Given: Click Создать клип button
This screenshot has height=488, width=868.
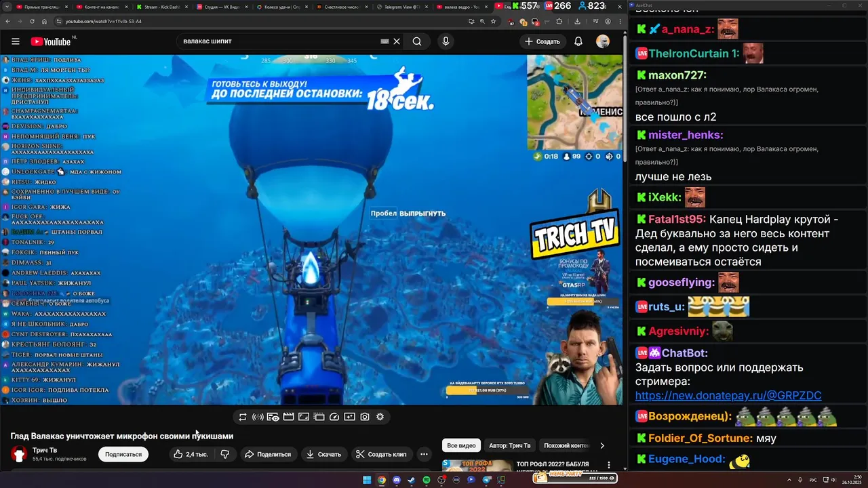Looking at the screenshot, I should (x=381, y=454).
